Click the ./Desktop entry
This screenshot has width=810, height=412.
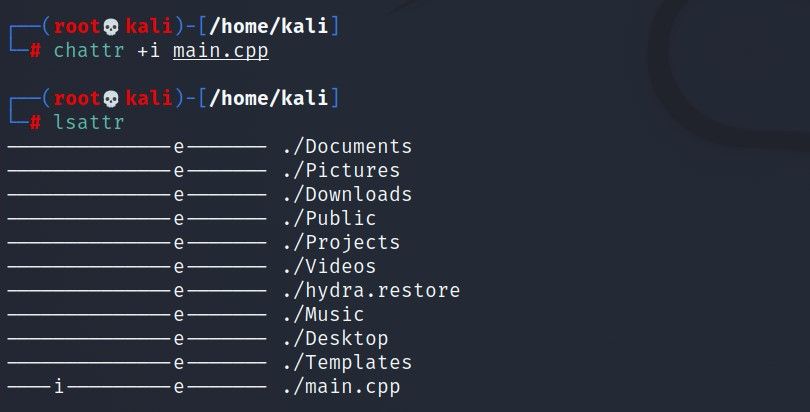334,339
